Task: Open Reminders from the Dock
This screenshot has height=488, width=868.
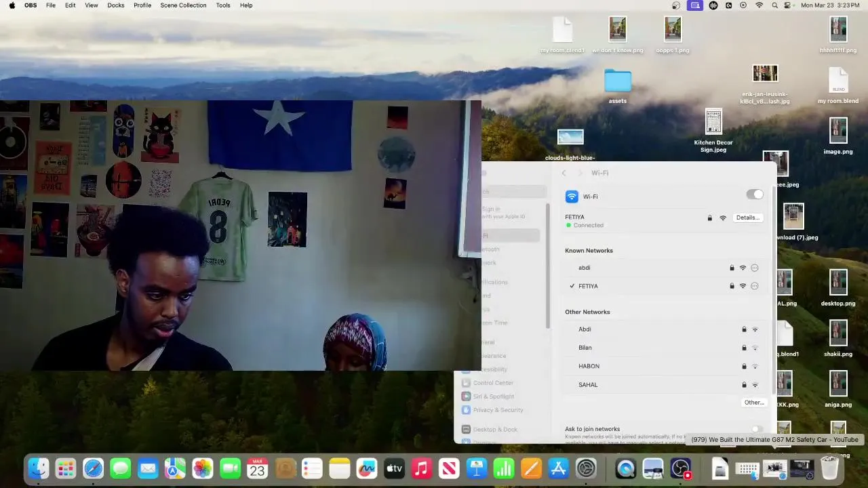Action: click(x=312, y=468)
